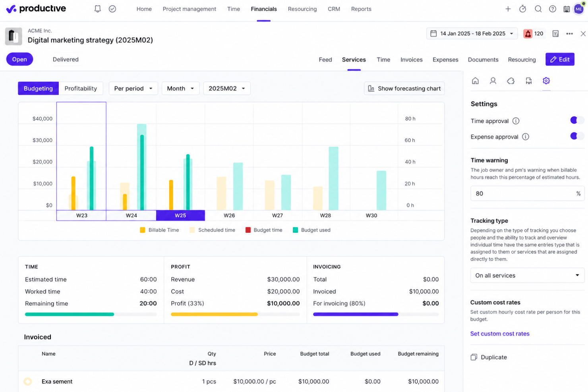Switch to the budget Resourcing tab
This screenshot has height=392, width=588.
tap(522, 60)
